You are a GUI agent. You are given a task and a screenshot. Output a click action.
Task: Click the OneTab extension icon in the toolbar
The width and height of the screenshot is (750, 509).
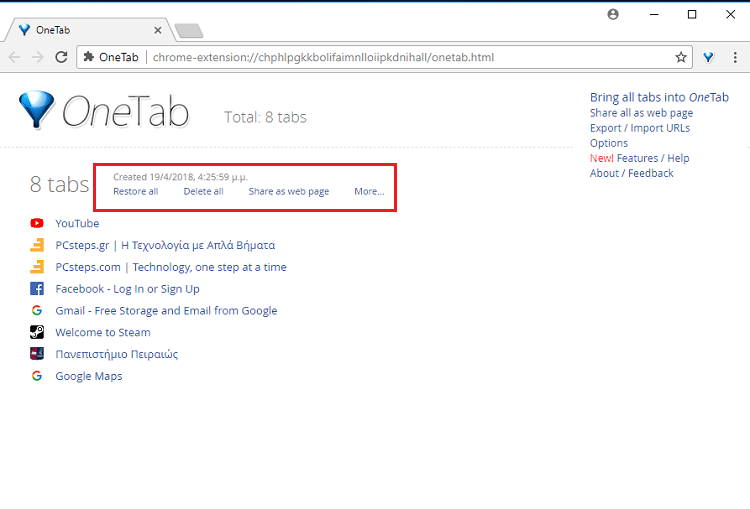tap(708, 57)
